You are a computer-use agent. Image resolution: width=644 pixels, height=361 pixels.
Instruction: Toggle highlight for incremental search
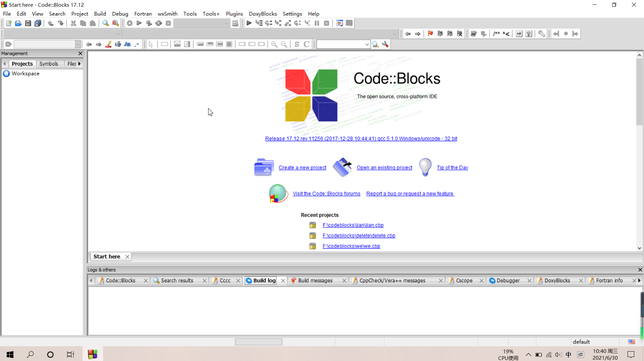click(108, 44)
